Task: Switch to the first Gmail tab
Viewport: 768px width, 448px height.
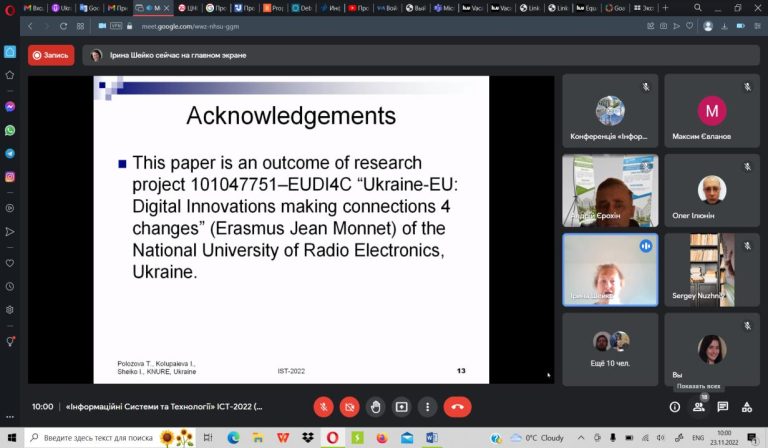Action: click(34, 8)
